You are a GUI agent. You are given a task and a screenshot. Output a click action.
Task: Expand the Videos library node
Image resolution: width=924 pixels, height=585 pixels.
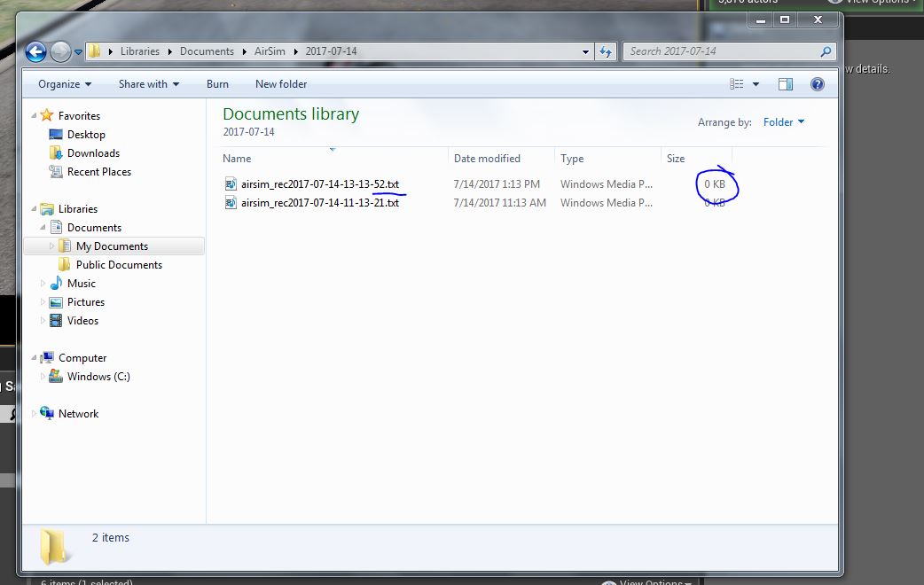(43, 321)
